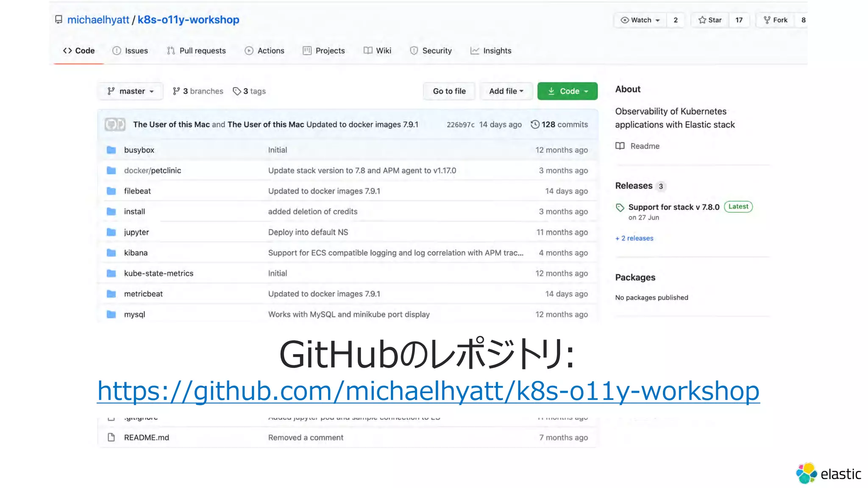Click the Packages heading
This screenshot has height=488, width=868.
pos(635,277)
